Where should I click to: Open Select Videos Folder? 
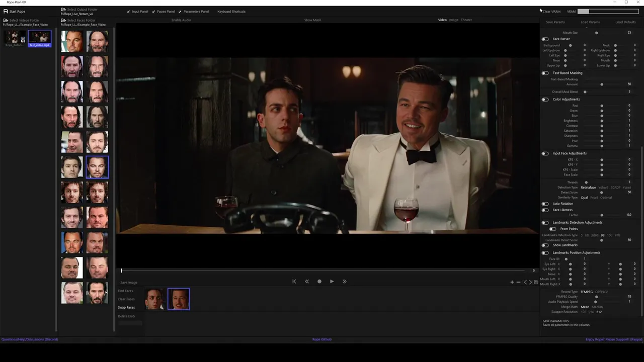pyautogui.click(x=21, y=21)
